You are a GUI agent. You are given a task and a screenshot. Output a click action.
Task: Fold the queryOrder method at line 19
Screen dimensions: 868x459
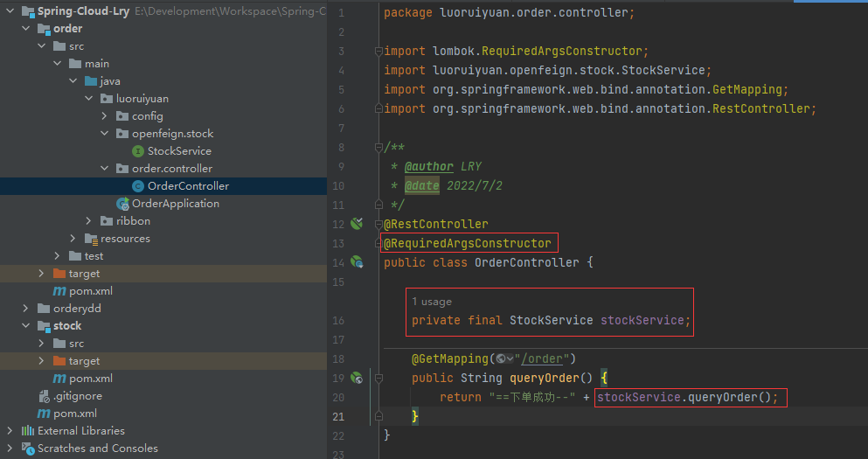378,379
